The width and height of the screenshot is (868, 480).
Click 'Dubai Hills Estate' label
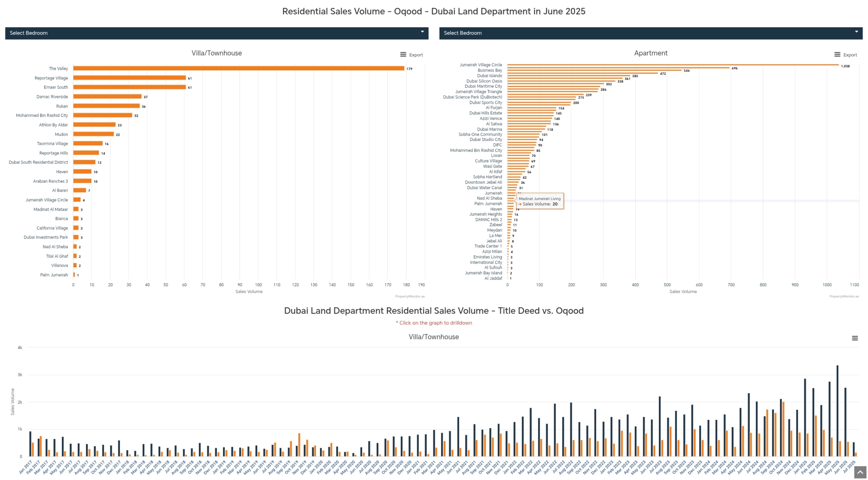[x=486, y=113]
